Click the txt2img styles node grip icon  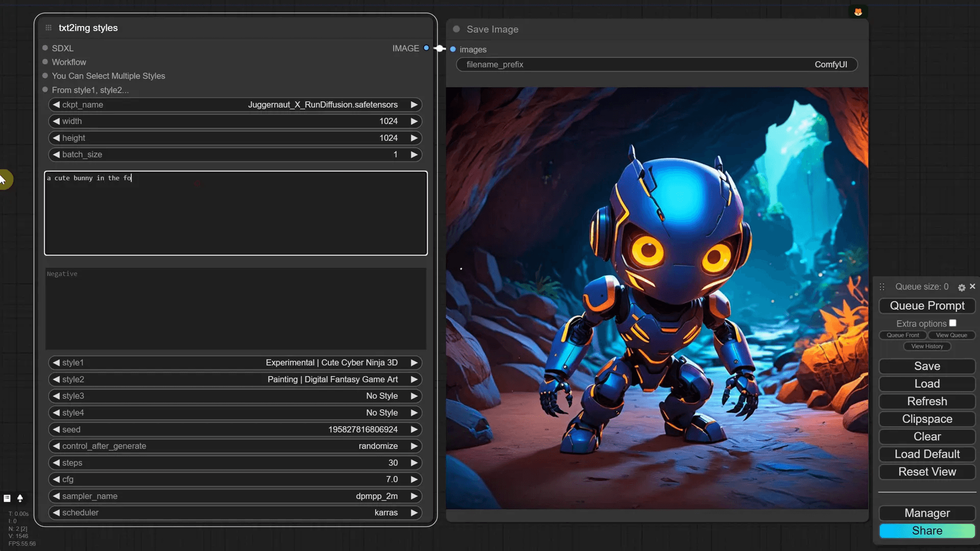(x=48, y=28)
